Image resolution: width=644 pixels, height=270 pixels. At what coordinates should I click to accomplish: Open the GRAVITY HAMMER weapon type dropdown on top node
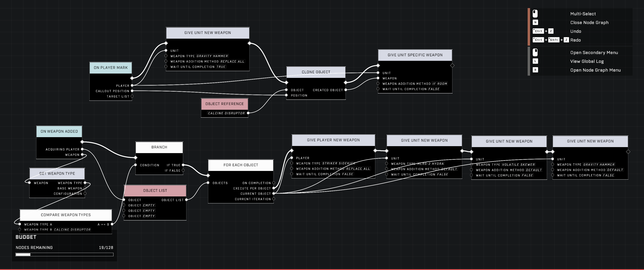coord(212,56)
